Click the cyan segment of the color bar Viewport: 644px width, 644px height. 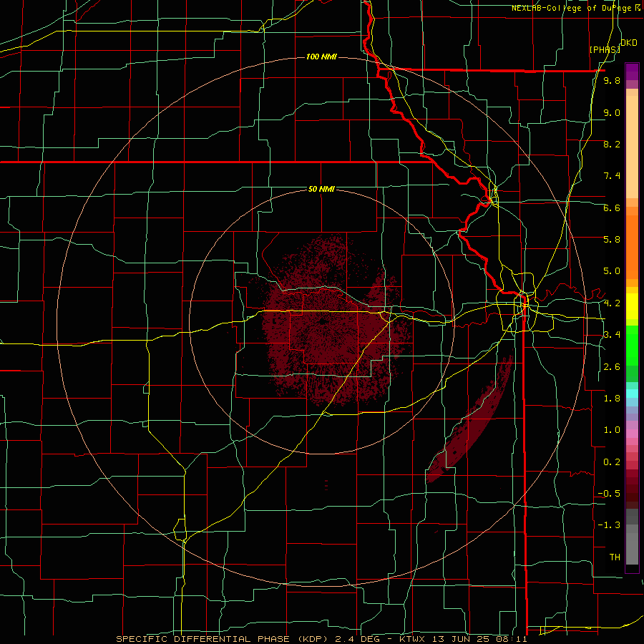(632, 394)
